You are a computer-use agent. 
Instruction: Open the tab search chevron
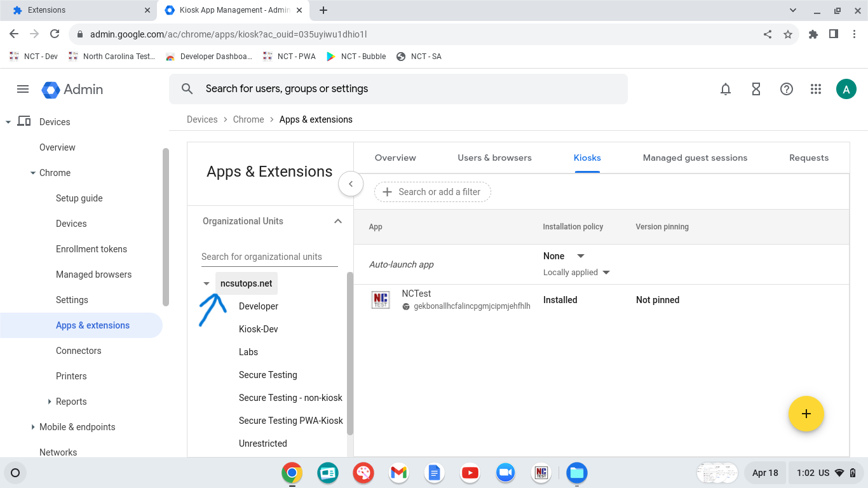pyautogui.click(x=793, y=10)
